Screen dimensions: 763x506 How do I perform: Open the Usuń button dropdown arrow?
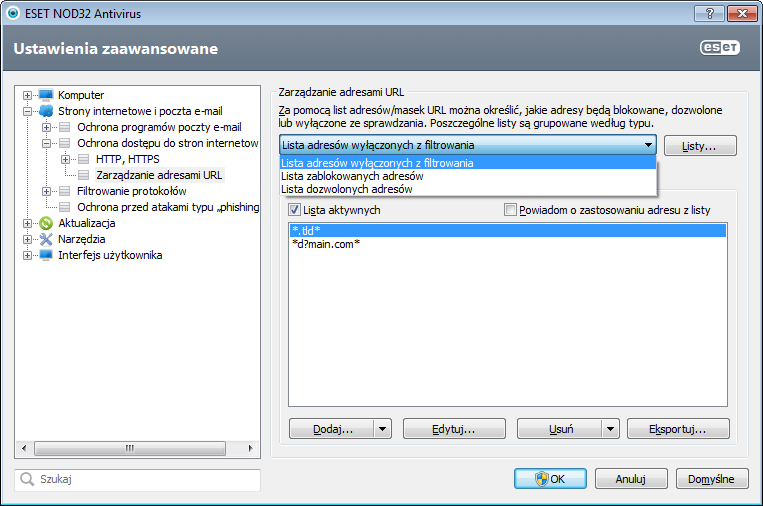610,429
